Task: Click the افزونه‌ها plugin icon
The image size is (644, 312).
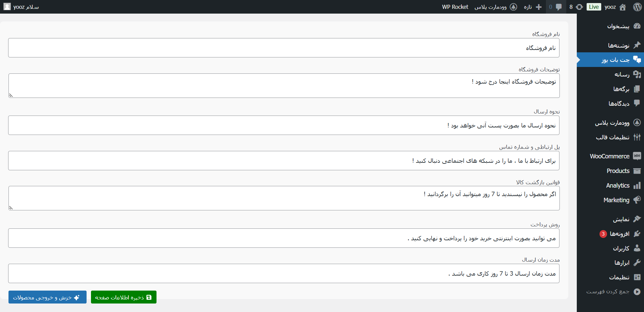Action: [637, 233]
